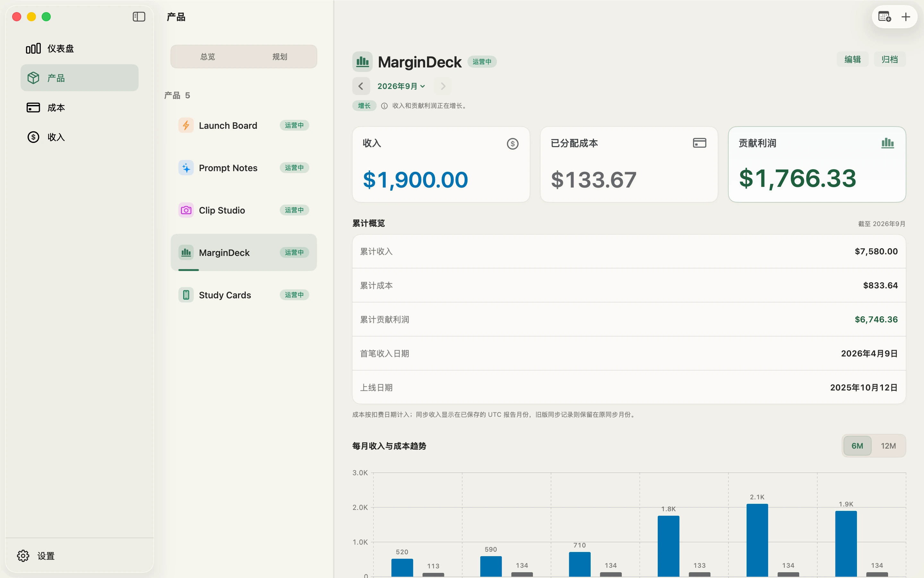Select the 6M trend range
The width and height of the screenshot is (924, 578).
click(857, 446)
